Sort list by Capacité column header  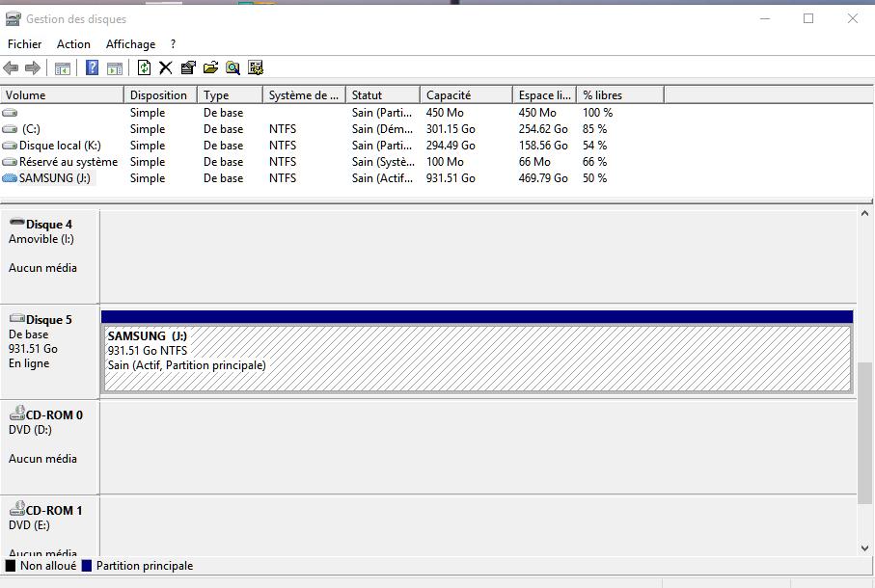465,95
